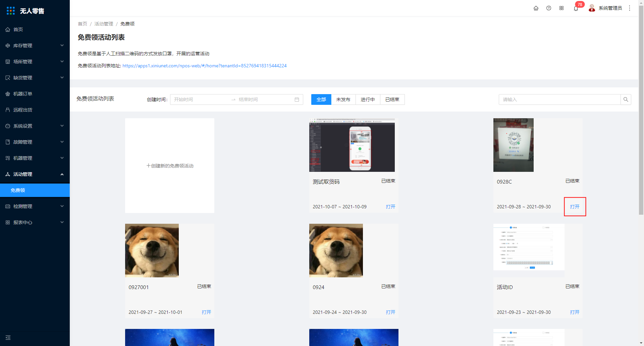Screen dimensions: 644x346
Task: Click the 系统设置 sidebar icon
Action: click(x=8, y=126)
